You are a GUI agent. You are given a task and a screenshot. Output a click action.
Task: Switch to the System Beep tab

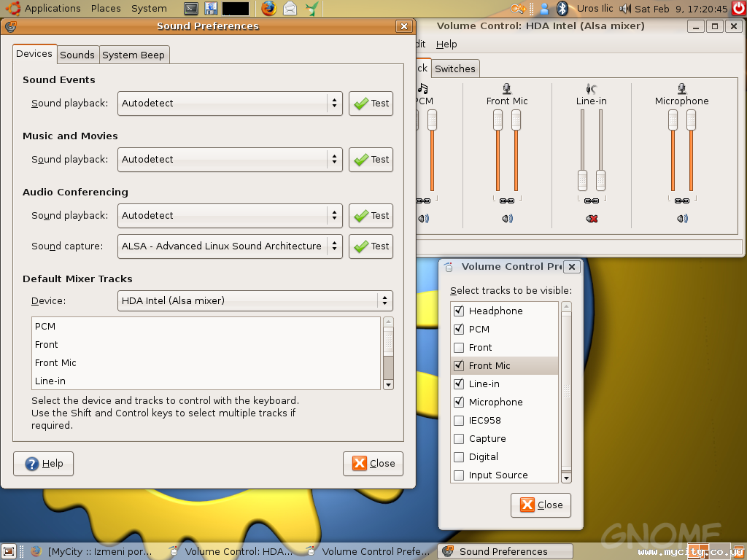133,55
